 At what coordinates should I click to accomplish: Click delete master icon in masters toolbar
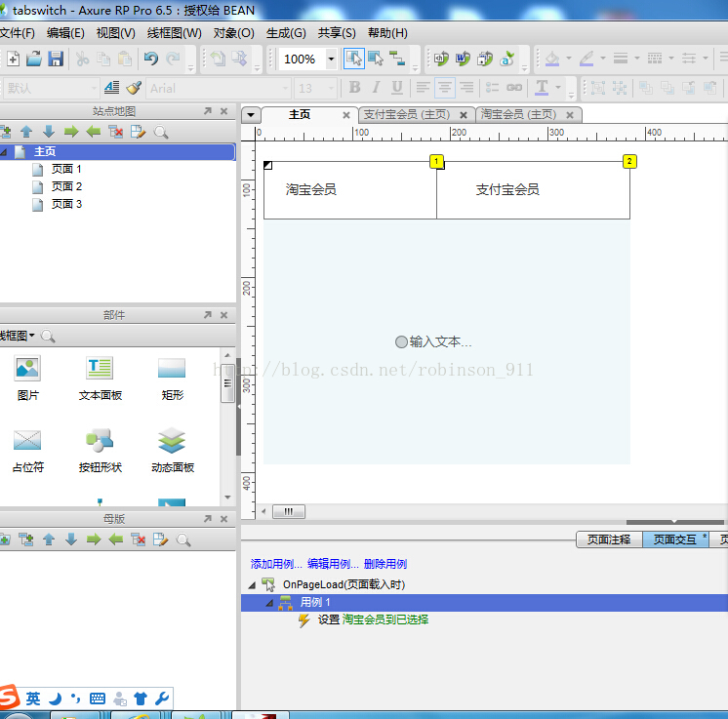coord(139,539)
